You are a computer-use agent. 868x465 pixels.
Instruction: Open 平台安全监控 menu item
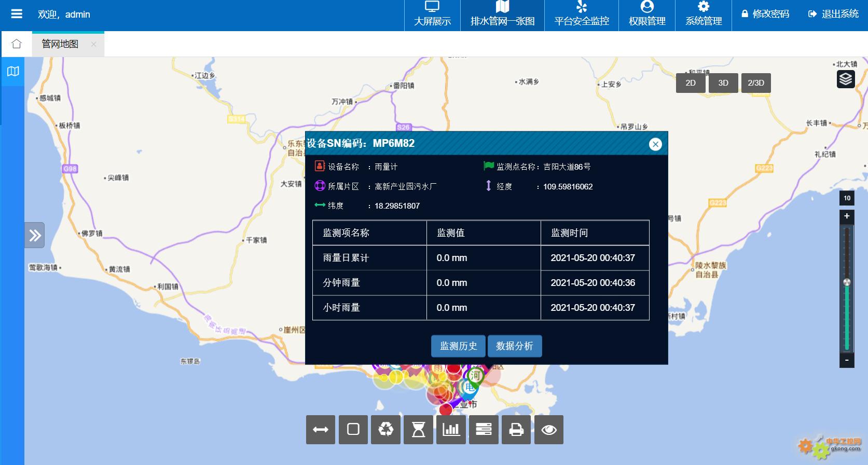[x=582, y=15]
